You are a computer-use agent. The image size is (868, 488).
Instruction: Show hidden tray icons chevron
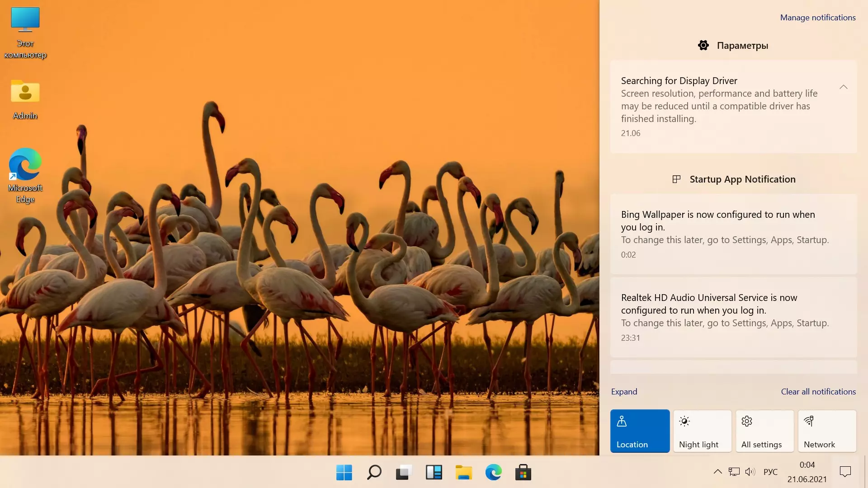pos(717,472)
